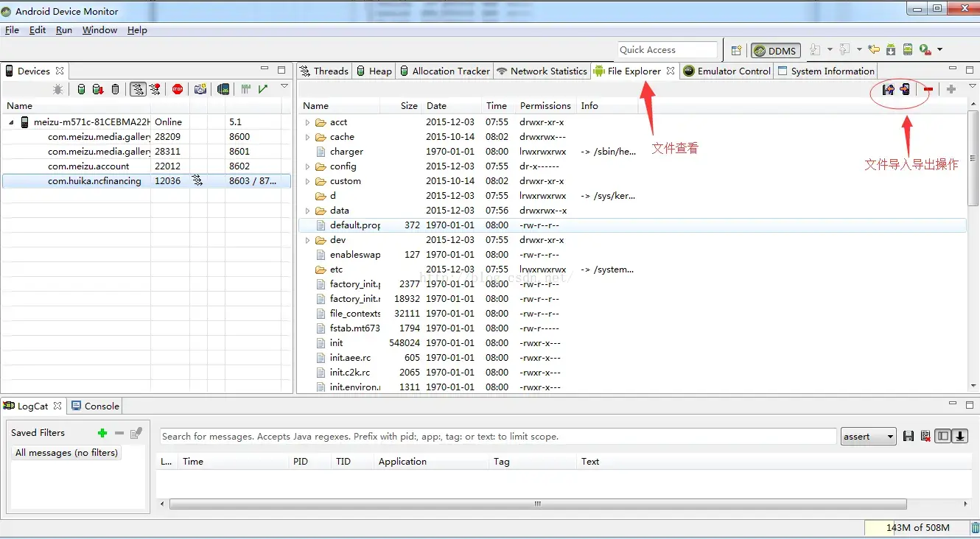Stop the selected process
The width and height of the screenshot is (980, 539).
[177, 89]
